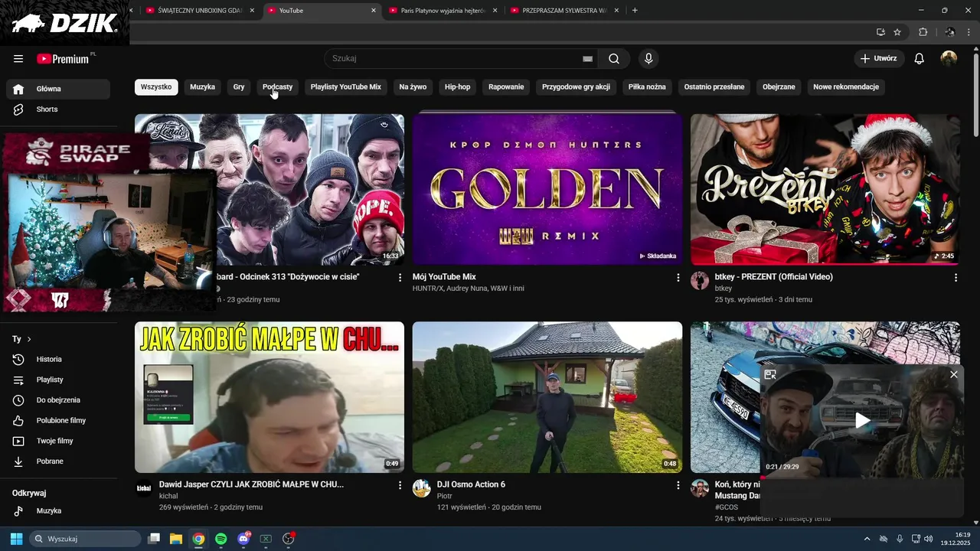Select the Na żywo filter chip
Viewport: 980px width, 551px height.
click(x=413, y=87)
